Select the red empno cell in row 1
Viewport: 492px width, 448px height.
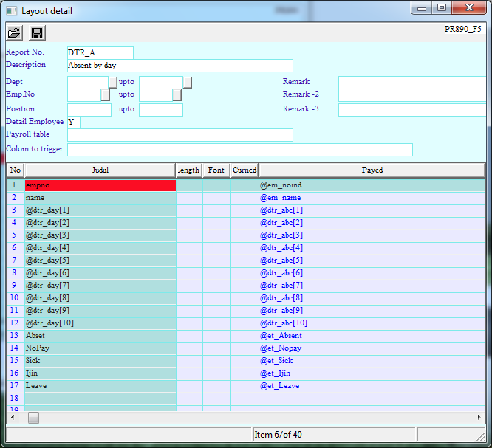point(100,185)
